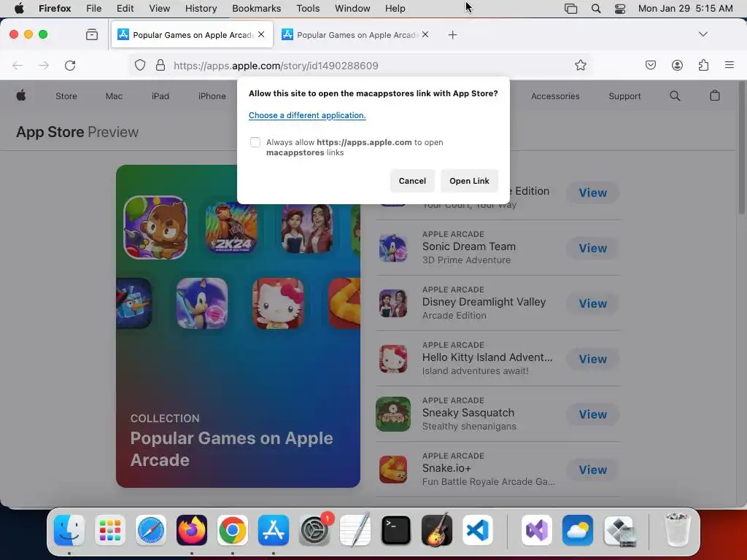The height and width of the screenshot is (560, 747).
Task: Click the Open Link button
Action: 469,181
